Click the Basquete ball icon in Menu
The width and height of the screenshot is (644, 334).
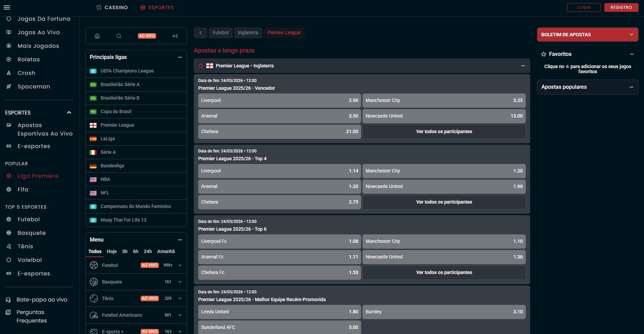(x=94, y=282)
